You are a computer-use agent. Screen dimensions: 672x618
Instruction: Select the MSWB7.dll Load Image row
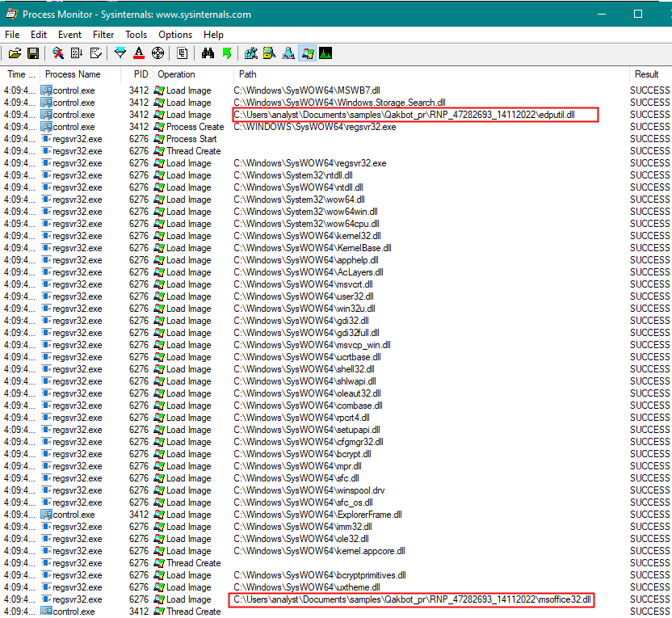[x=336, y=90]
